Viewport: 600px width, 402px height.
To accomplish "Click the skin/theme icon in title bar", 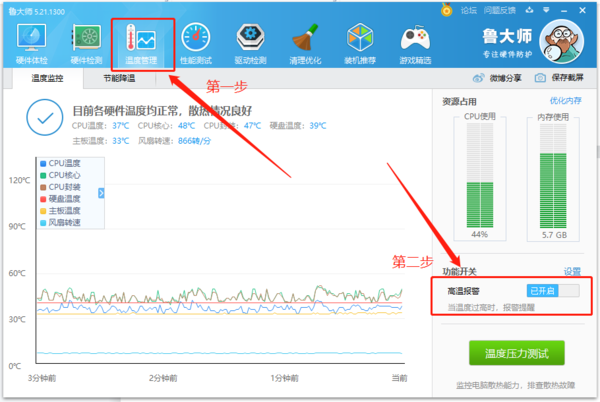I will point(529,10).
